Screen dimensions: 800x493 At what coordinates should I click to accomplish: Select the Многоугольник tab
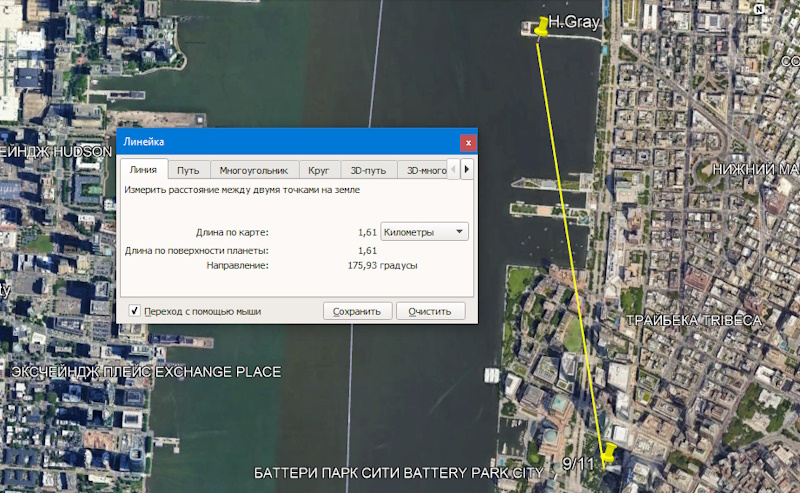(x=254, y=170)
